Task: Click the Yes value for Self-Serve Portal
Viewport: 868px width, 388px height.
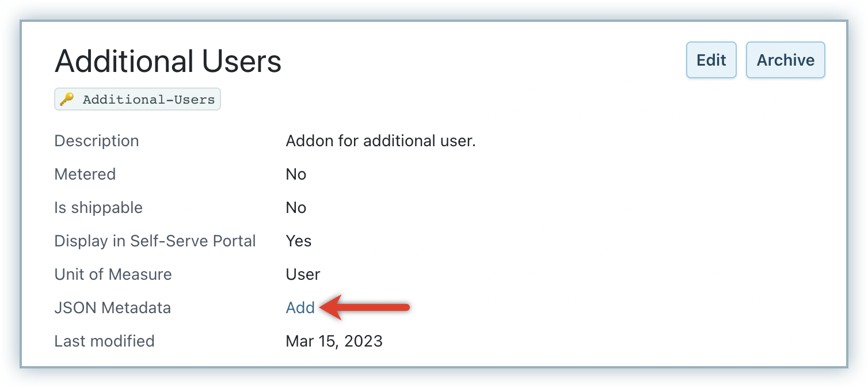Action: [298, 241]
